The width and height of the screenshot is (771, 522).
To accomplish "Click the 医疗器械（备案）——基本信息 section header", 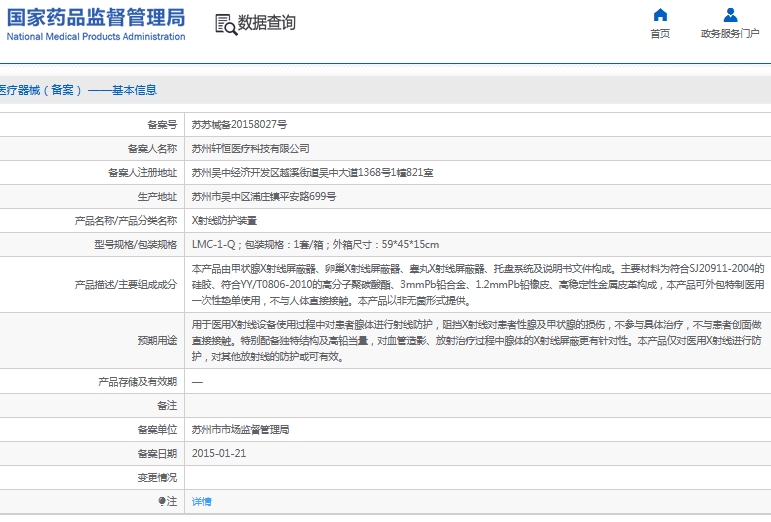I will click(78, 90).
